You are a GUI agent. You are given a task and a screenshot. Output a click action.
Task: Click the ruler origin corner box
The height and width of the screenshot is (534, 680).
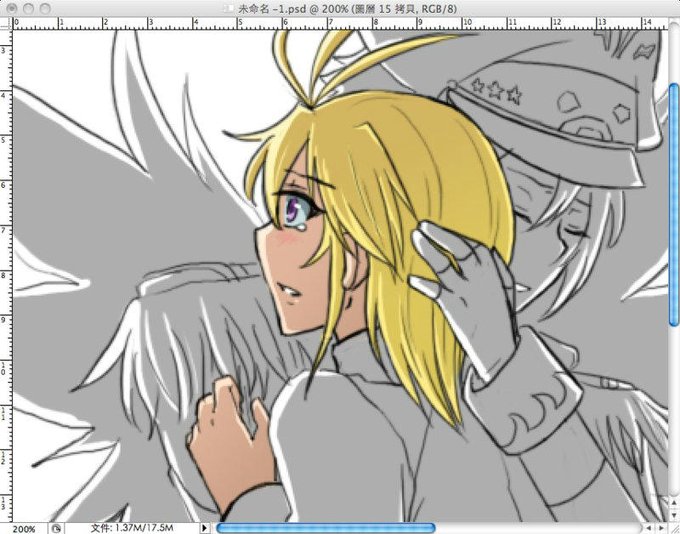pos(6,23)
